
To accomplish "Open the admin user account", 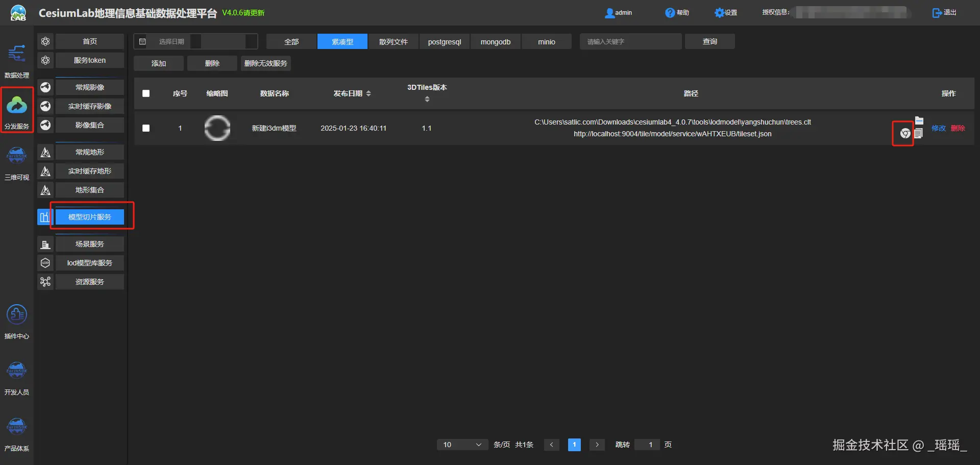I will (x=618, y=13).
